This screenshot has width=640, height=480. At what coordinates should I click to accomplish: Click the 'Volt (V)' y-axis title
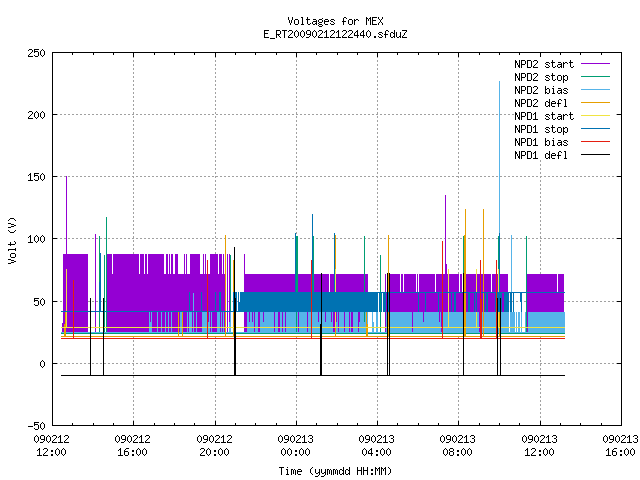pyautogui.click(x=12, y=240)
